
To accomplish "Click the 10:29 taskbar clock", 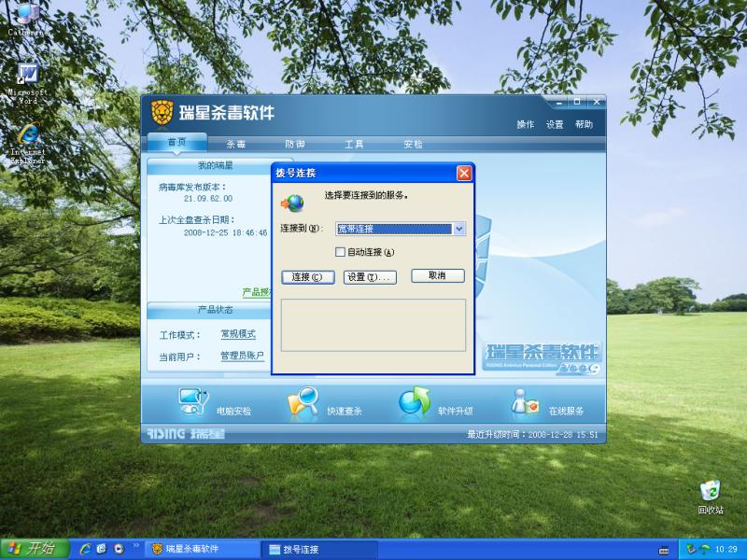I will [x=726, y=550].
